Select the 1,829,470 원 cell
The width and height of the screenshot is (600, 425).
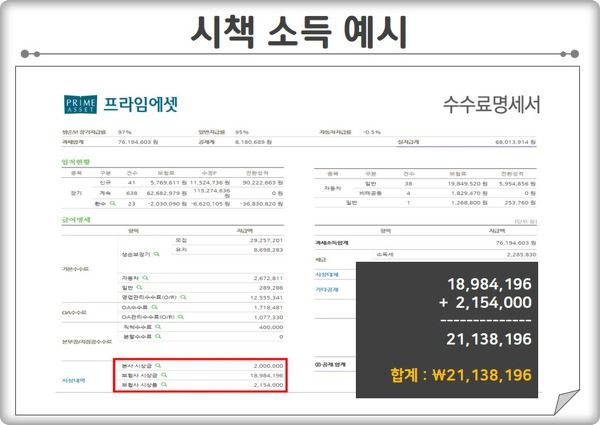click(469, 193)
